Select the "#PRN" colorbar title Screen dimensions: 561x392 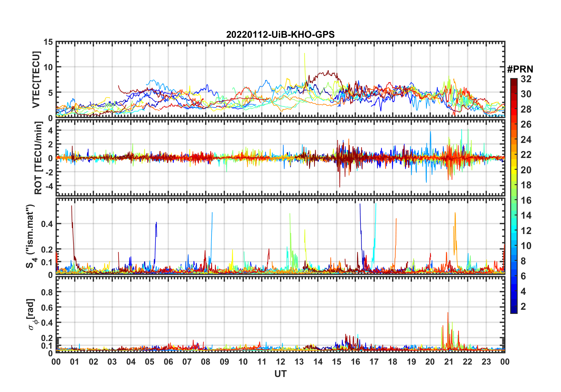tap(520, 69)
